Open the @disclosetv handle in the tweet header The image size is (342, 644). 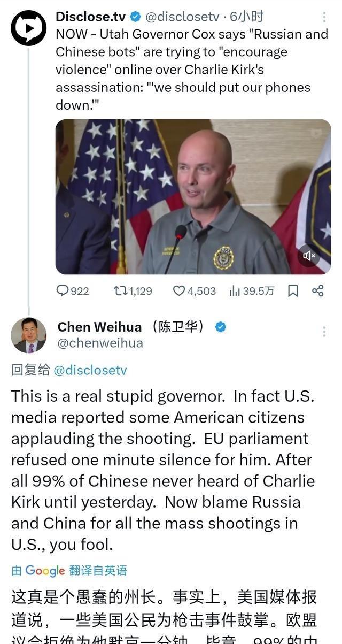(181, 17)
